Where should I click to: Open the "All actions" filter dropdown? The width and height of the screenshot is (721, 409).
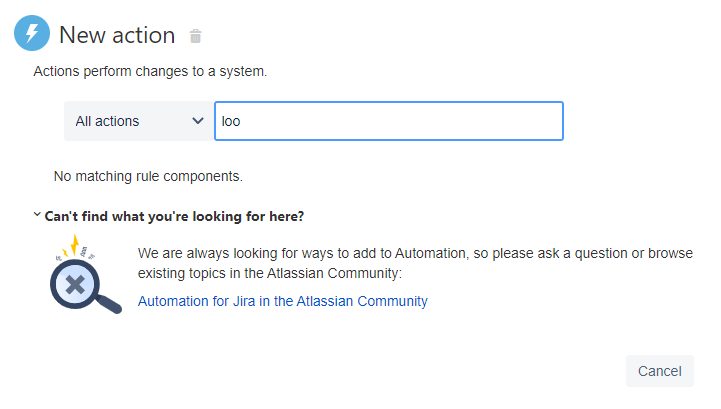coord(139,121)
